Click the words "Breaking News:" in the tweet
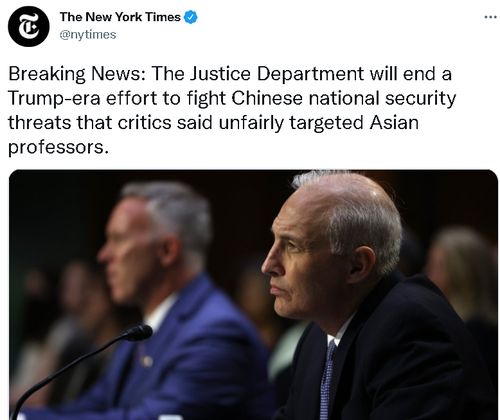 [77, 74]
